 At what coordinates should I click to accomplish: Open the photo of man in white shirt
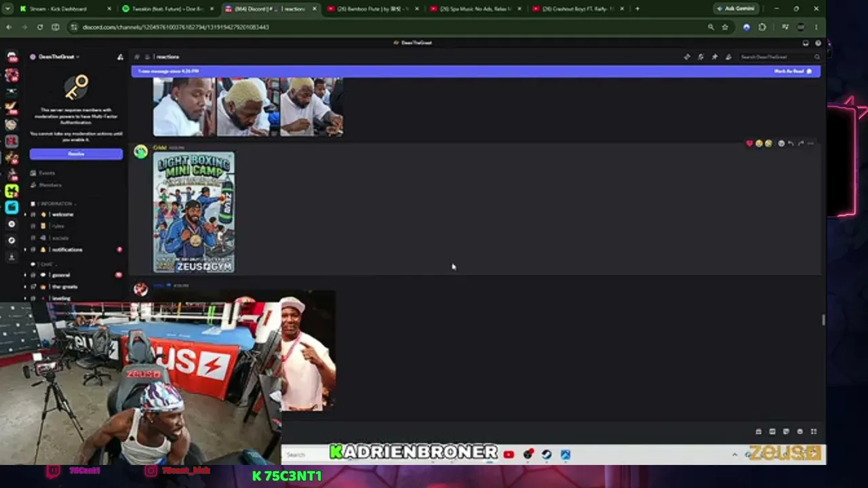point(308,350)
